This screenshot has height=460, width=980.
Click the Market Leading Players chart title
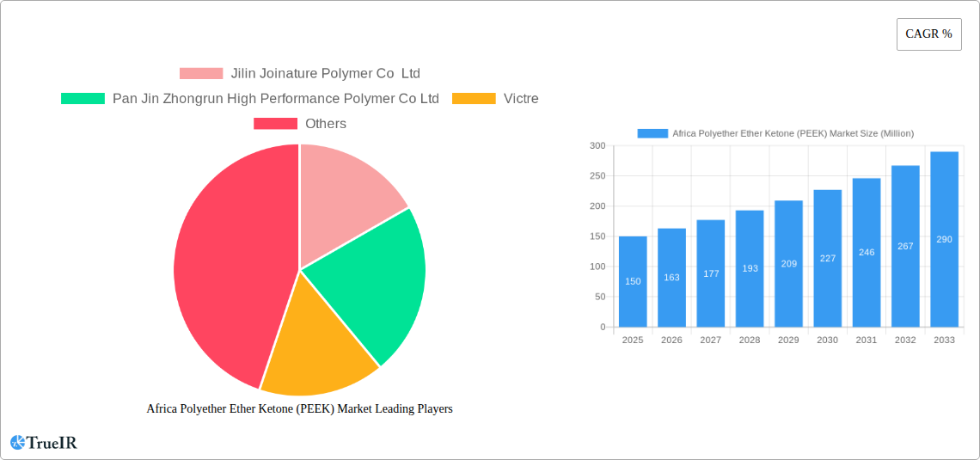[299, 409]
